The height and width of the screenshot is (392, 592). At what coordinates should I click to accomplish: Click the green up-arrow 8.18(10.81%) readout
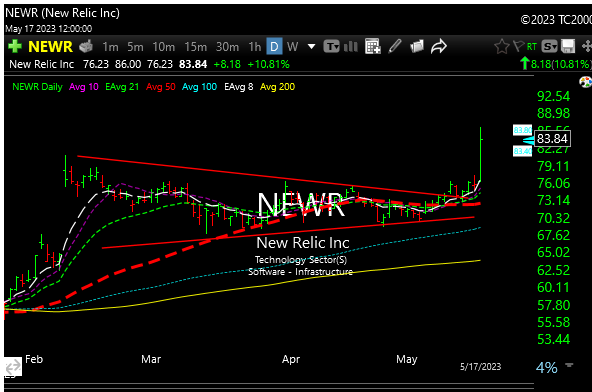pos(555,64)
